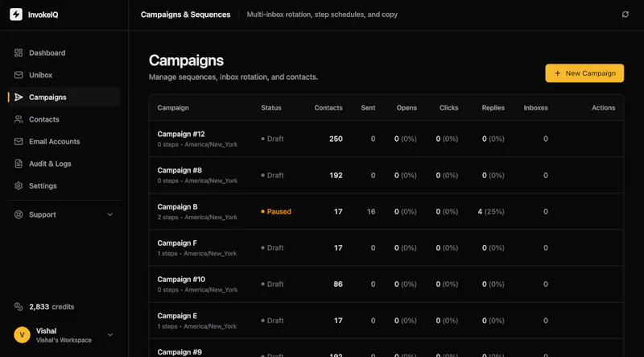Go to Unibox in the sidebar
The width and height of the screenshot is (644, 357).
[64, 75]
